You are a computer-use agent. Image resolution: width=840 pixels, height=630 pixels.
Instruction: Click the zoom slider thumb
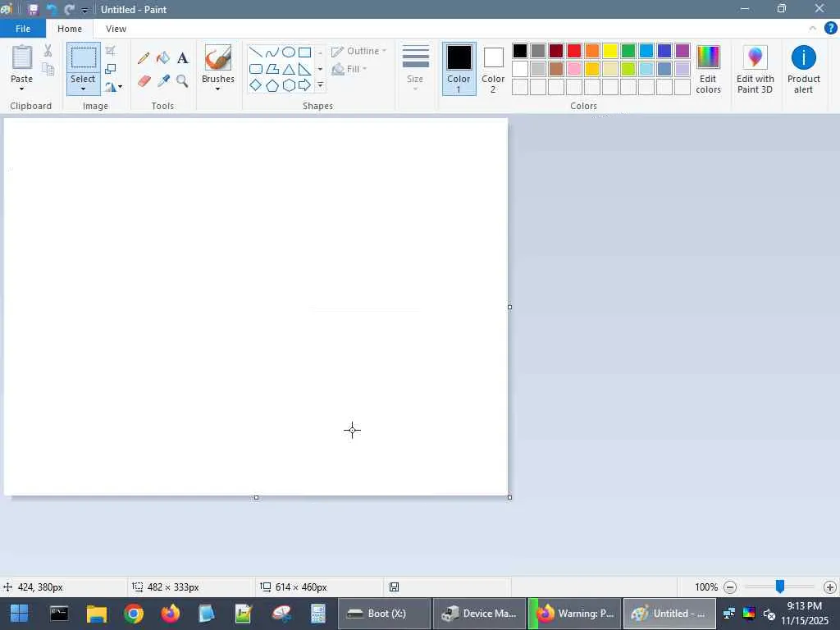coord(780,587)
